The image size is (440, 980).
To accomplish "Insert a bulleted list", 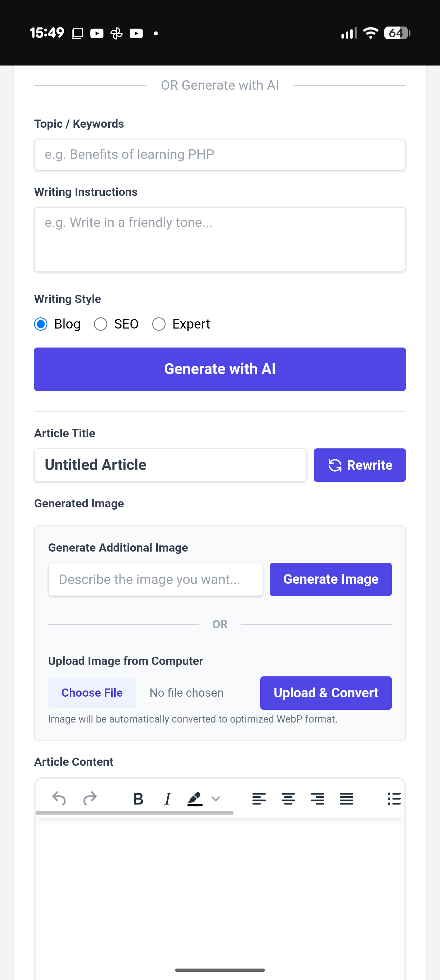I will click(394, 799).
